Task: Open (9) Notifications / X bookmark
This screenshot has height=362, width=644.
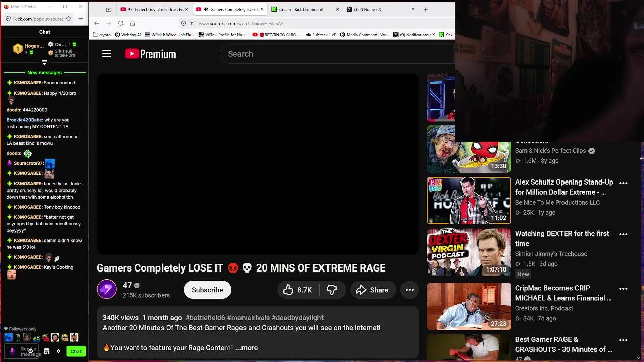Action: point(414,35)
